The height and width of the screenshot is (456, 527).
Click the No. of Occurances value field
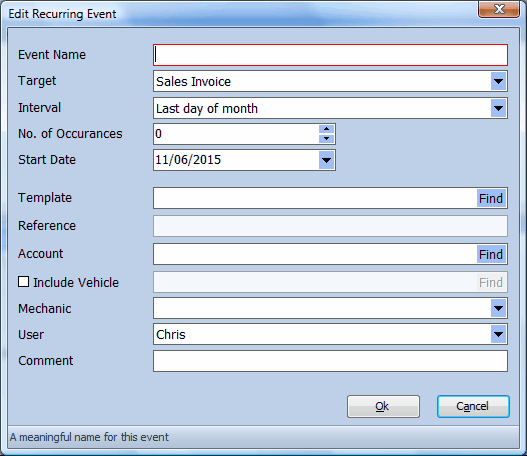(x=236, y=134)
